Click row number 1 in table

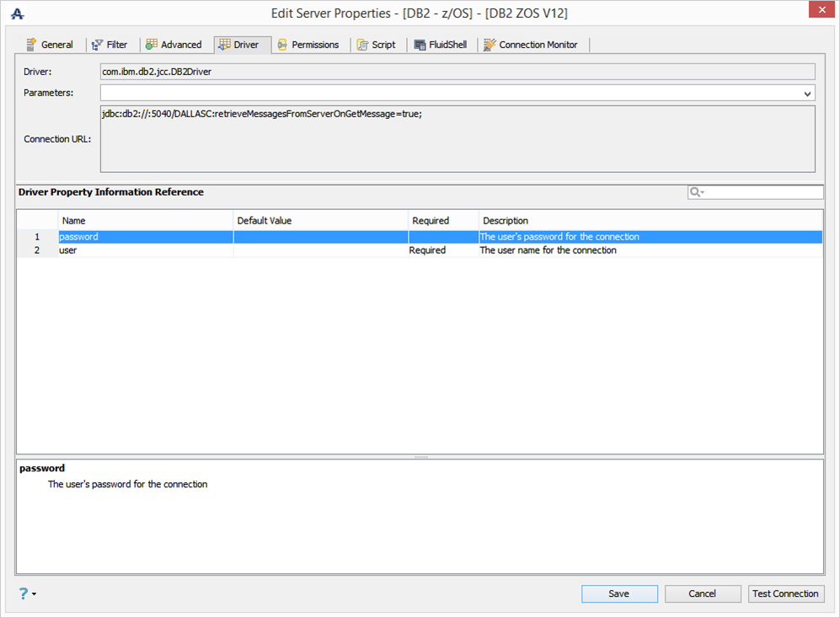(37, 237)
